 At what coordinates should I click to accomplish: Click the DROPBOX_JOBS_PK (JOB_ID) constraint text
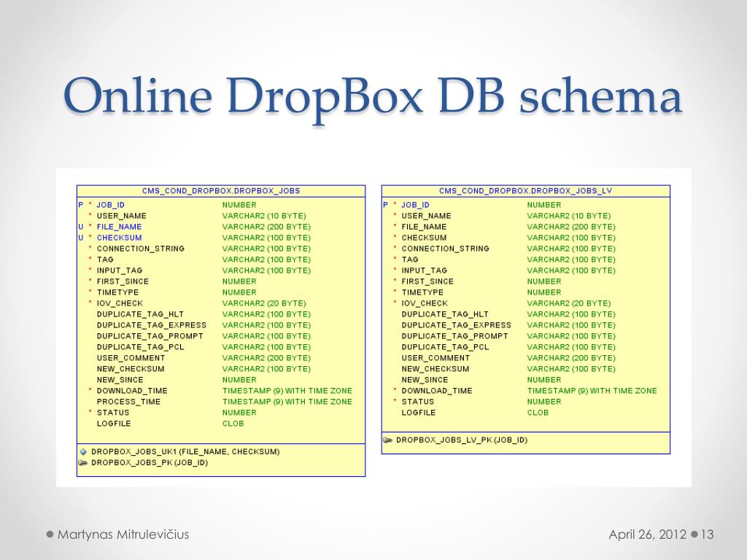150,463
